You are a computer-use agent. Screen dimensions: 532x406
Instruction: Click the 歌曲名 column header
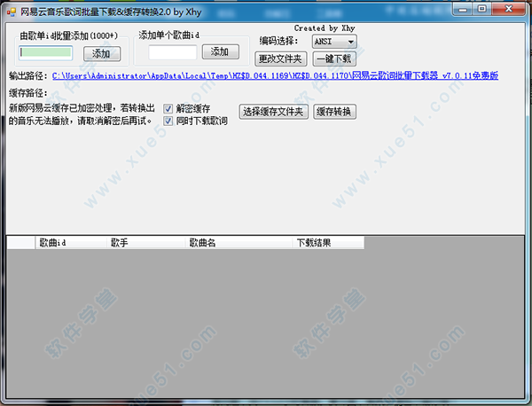(239, 243)
